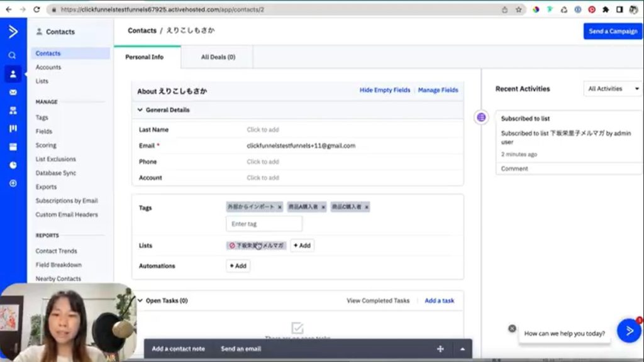Expand the bottom note bar arrow
The height and width of the screenshot is (362, 644).
pyautogui.click(x=463, y=349)
